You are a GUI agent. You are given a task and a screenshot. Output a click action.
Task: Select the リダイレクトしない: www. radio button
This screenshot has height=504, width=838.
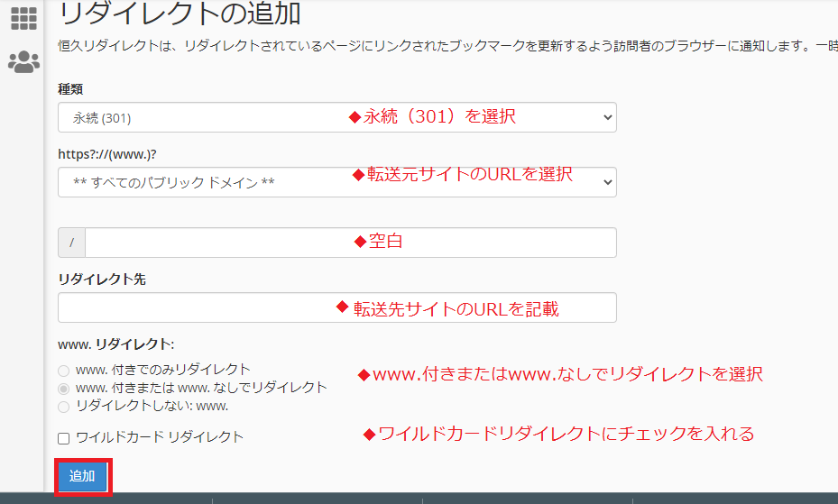click(63, 407)
